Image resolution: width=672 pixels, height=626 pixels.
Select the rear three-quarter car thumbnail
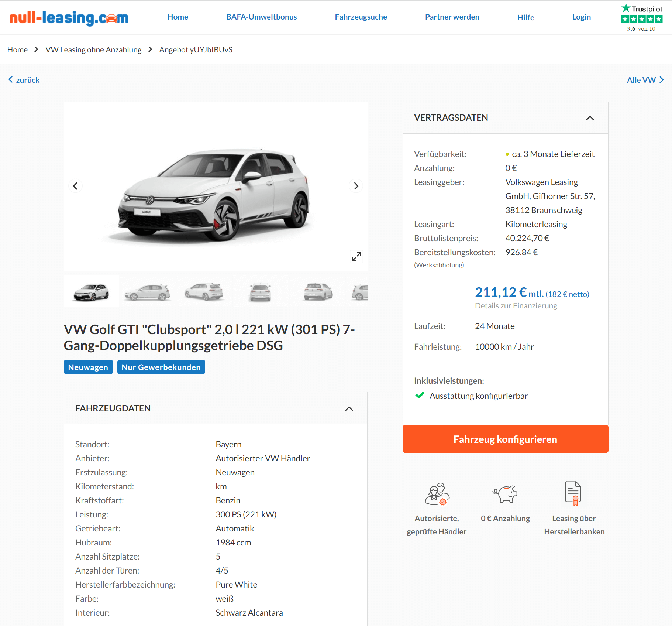pyautogui.click(x=204, y=291)
